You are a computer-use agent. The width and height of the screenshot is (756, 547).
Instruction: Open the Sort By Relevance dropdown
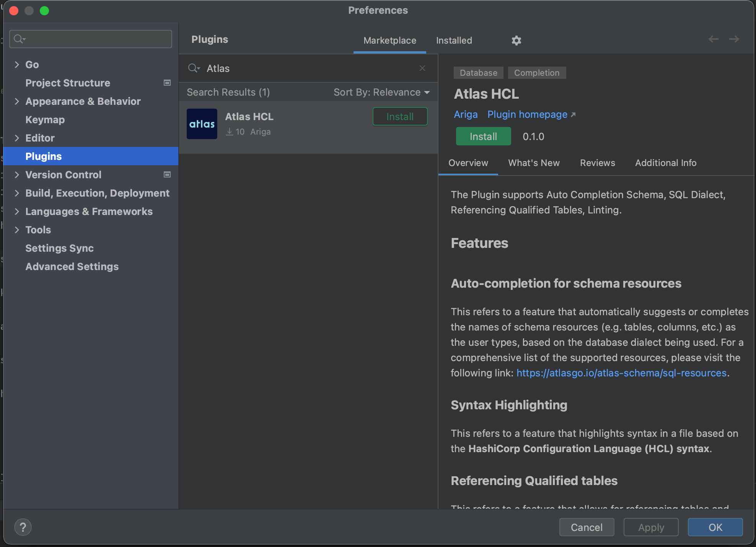(381, 92)
